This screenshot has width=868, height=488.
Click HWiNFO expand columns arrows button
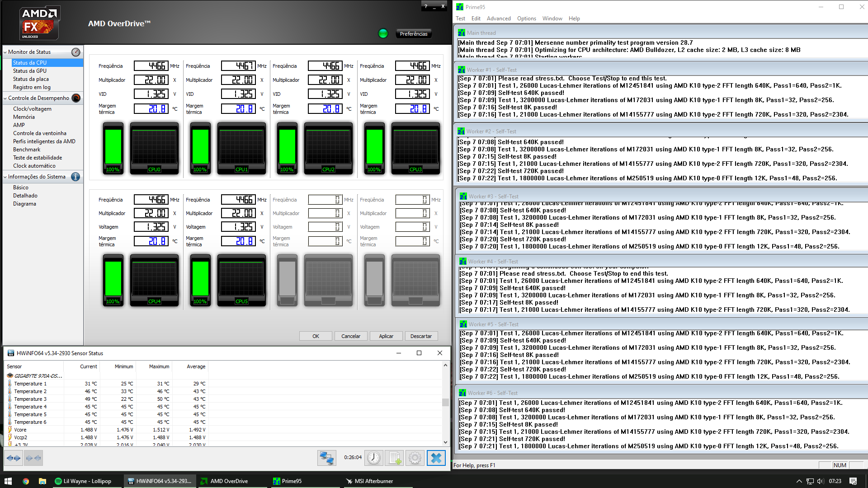click(x=14, y=458)
